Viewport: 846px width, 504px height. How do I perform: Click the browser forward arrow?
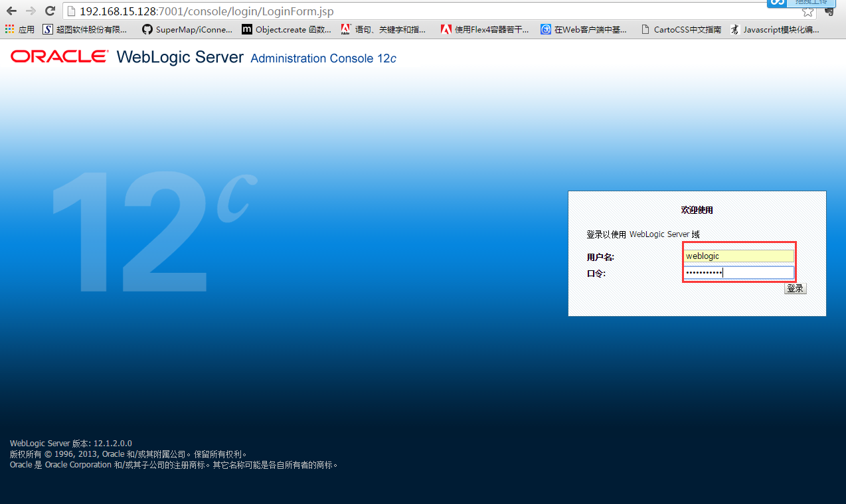[x=31, y=11]
